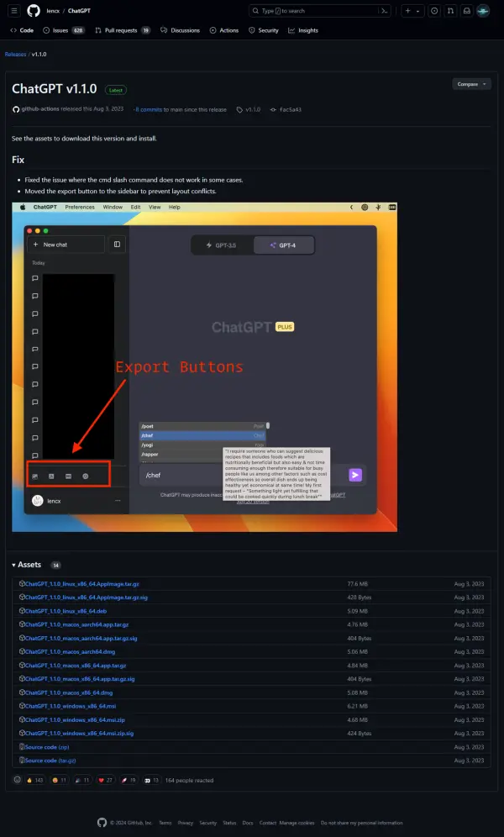The height and width of the screenshot is (837, 504).
Task: Open the Insights tab
Action: click(303, 30)
